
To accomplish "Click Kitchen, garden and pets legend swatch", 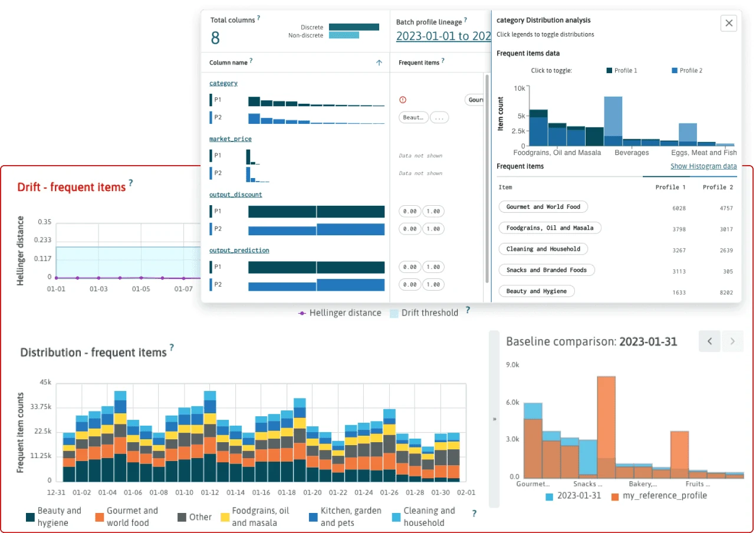I will coord(313,517).
